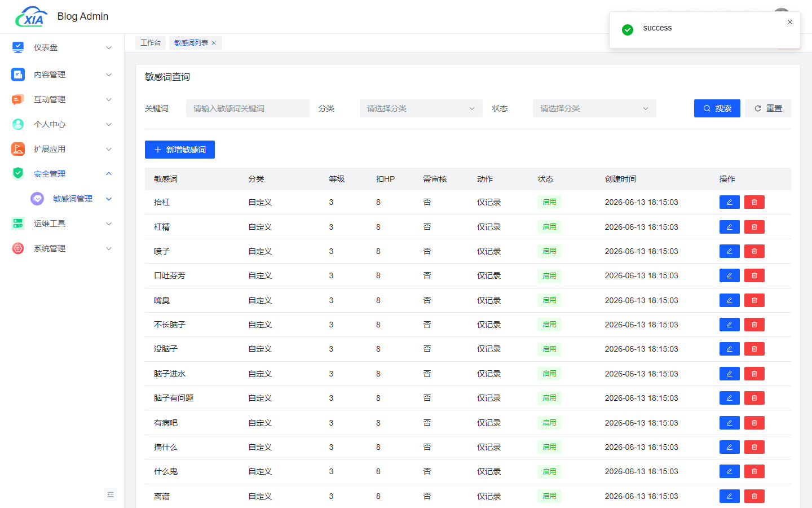The height and width of the screenshot is (508, 812).
Task: Click the 仪表盘 monitor icon
Action: click(18, 47)
